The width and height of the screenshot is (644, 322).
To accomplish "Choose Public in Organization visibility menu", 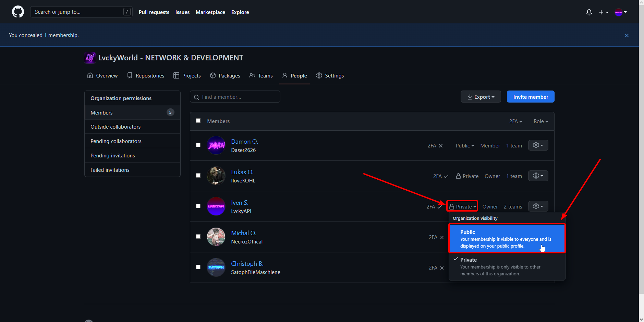I will pos(507,239).
